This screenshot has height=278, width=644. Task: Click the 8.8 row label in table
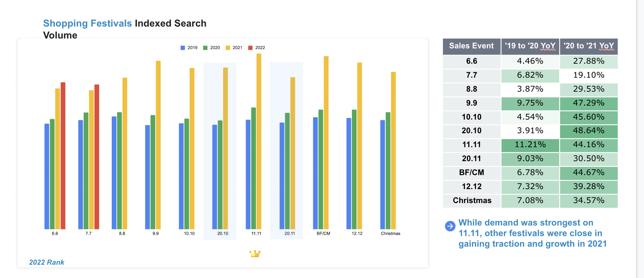[x=472, y=89]
